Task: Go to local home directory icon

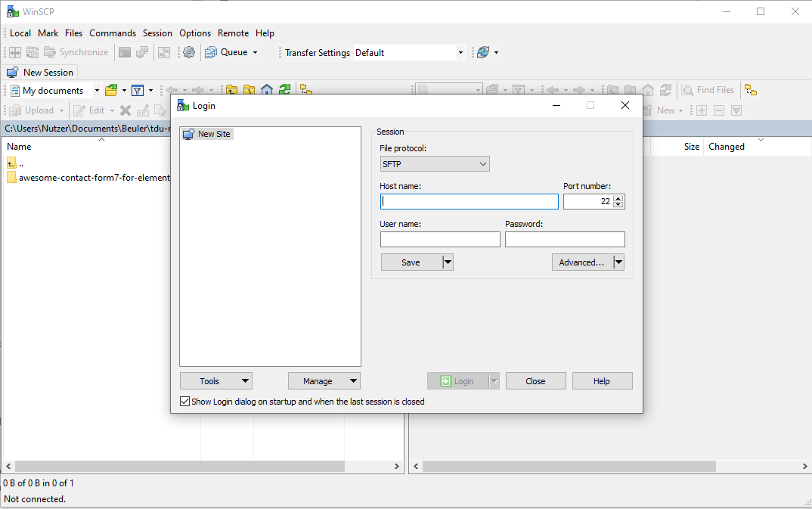Action: (x=267, y=89)
